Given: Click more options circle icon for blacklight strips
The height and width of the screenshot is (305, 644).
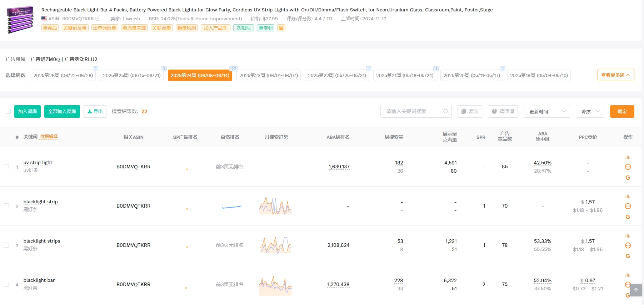Looking at the screenshot, I should tap(628, 245).
